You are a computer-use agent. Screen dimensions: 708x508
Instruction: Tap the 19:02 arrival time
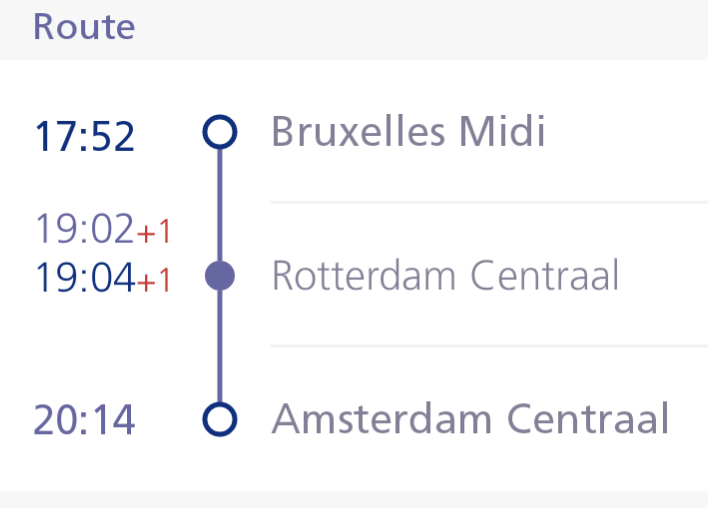(85, 230)
